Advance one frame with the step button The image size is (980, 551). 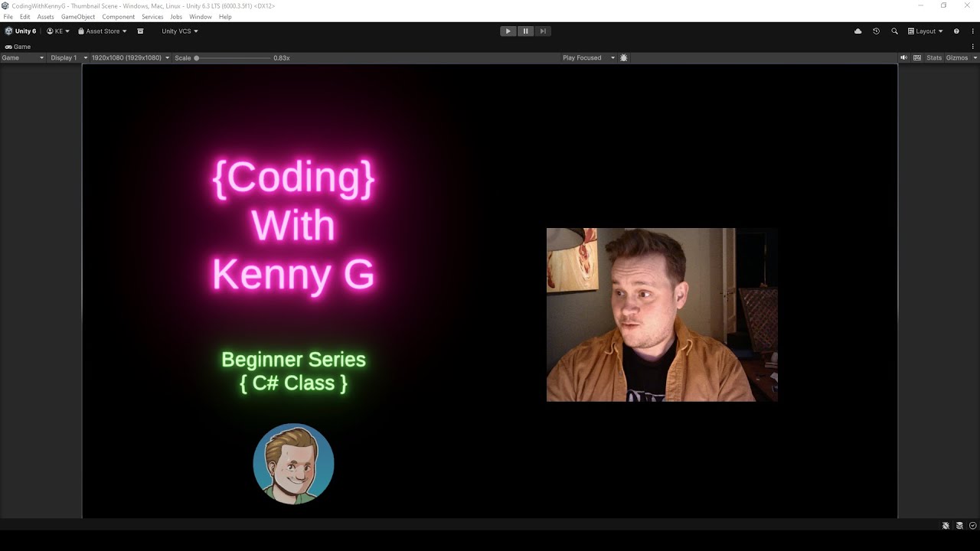tap(542, 31)
